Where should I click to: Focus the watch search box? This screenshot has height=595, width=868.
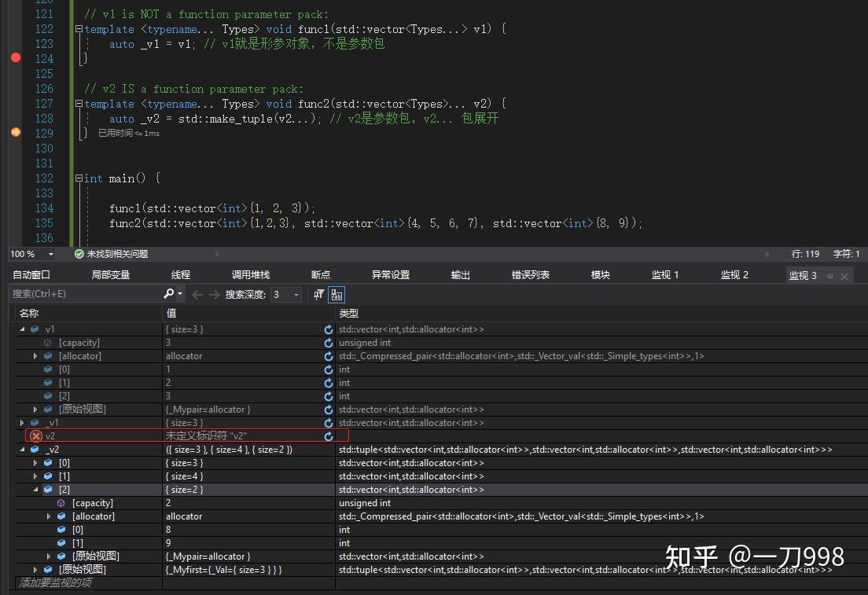[86, 294]
